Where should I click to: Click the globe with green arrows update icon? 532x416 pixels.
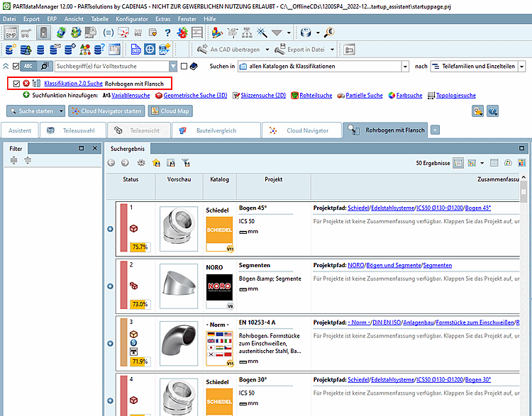61,33
